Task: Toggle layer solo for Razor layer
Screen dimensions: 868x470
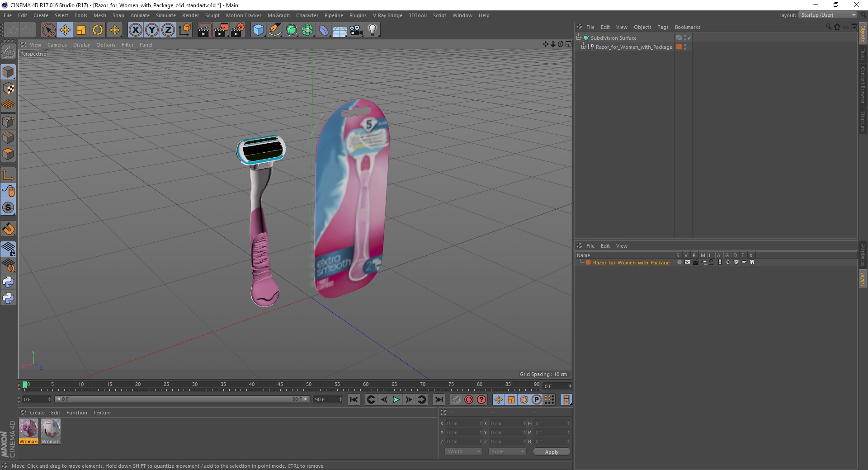Action: [679, 263]
